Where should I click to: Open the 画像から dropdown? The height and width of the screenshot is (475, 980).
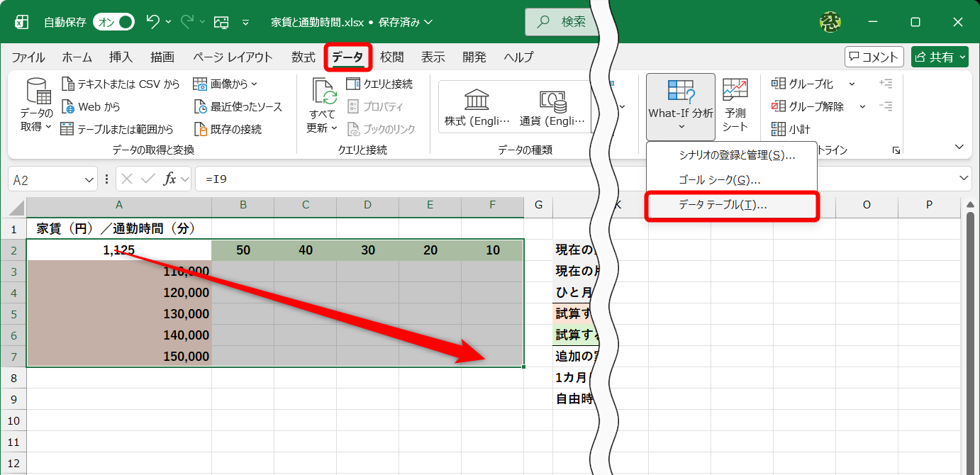pyautogui.click(x=225, y=84)
